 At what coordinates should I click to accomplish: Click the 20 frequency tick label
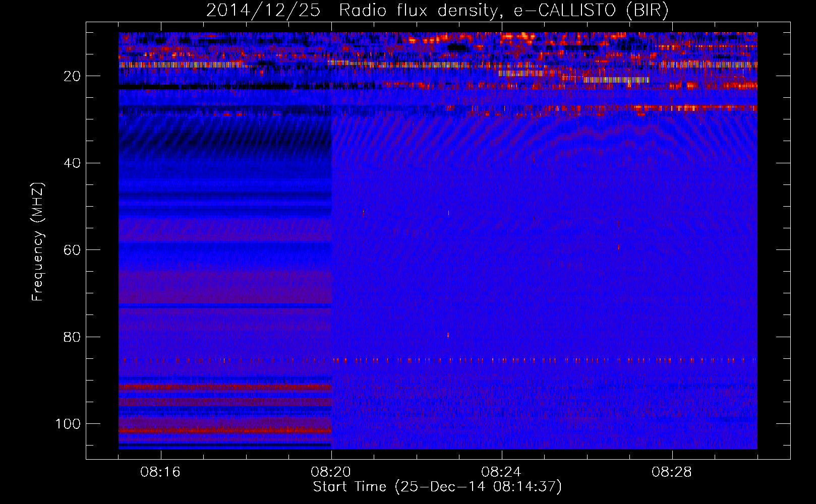pyautogui.click(x=72, y=76)
